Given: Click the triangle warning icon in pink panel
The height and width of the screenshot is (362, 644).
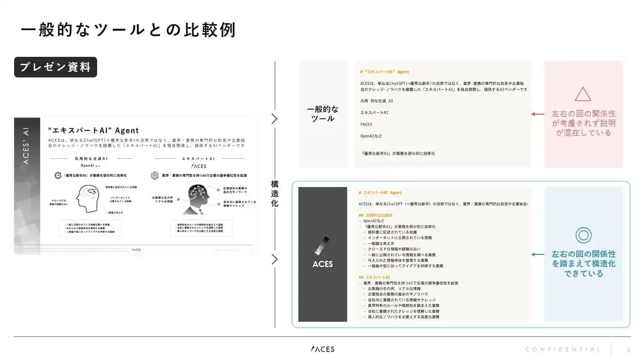Looking at the screenshot, I should [x=583, y=94].
